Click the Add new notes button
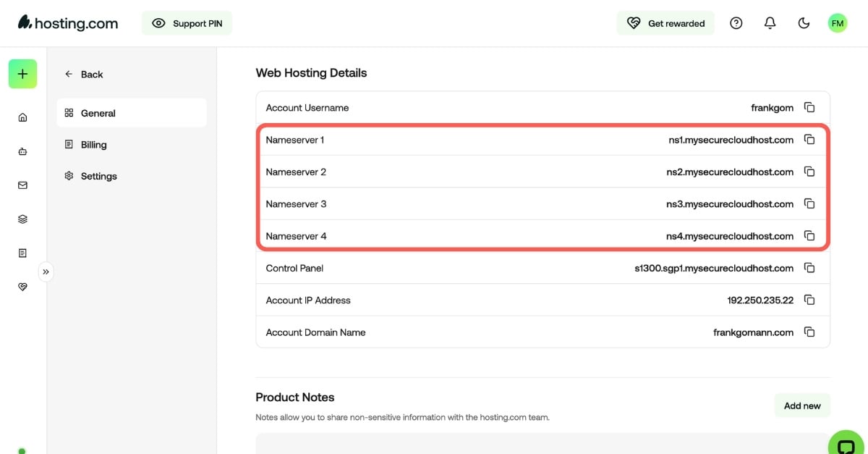The height and width of the screenshot is (454, 868). tap(802, 405)
